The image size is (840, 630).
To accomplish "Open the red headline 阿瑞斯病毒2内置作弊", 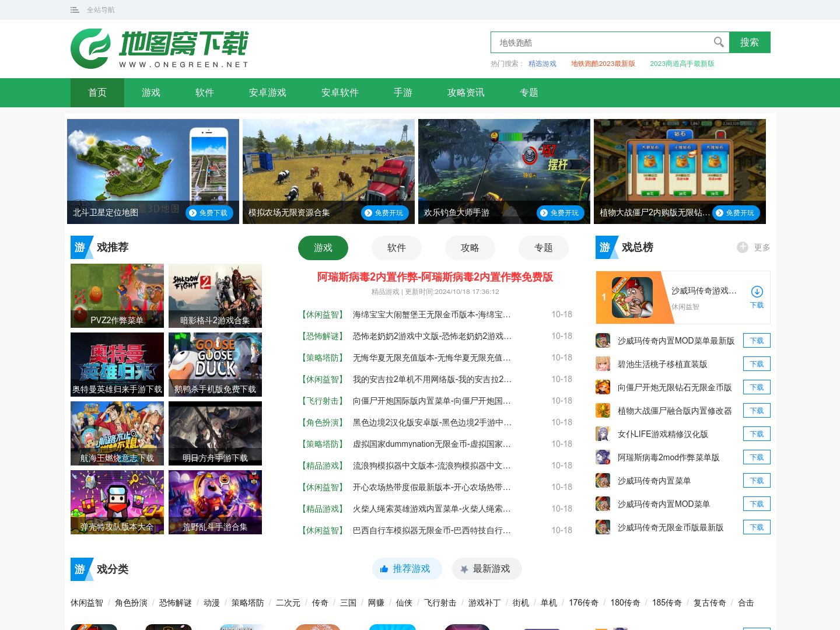I will pos(435,277).
